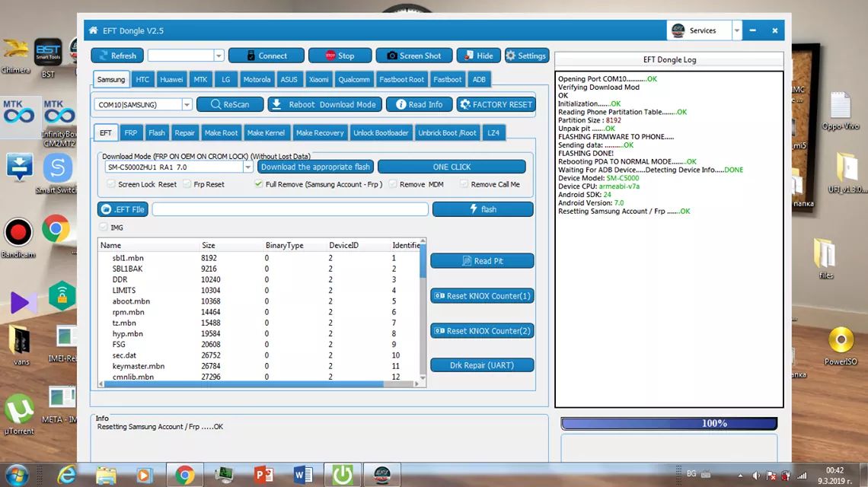Click the flash button
868x487 pixels.
pyautogui.click(x=483, y=209)
